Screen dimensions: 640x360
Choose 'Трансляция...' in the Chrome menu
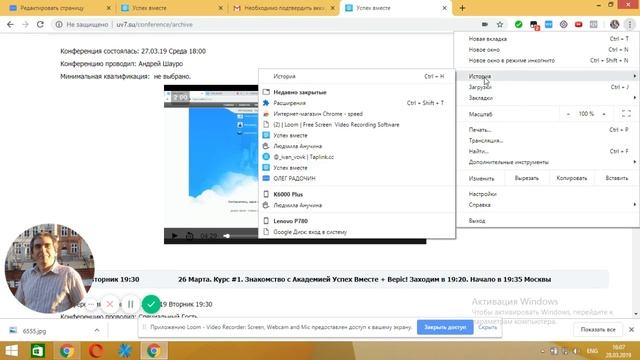(547, 140)
